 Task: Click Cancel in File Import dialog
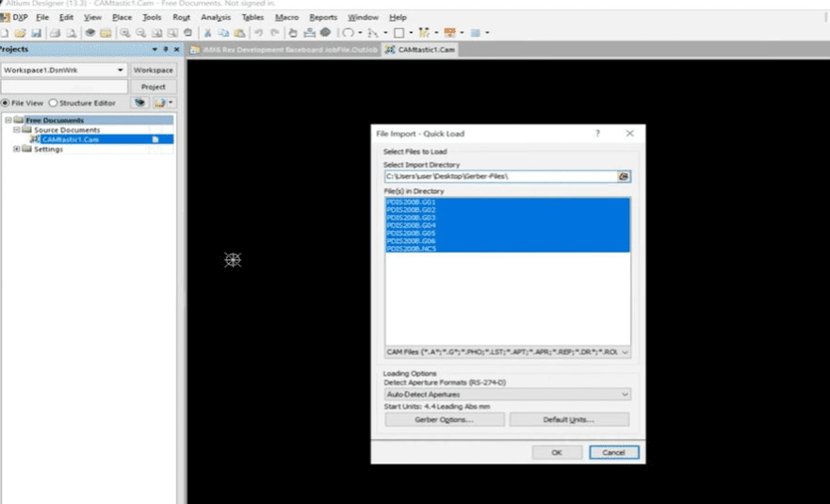(x=613, y=452)
